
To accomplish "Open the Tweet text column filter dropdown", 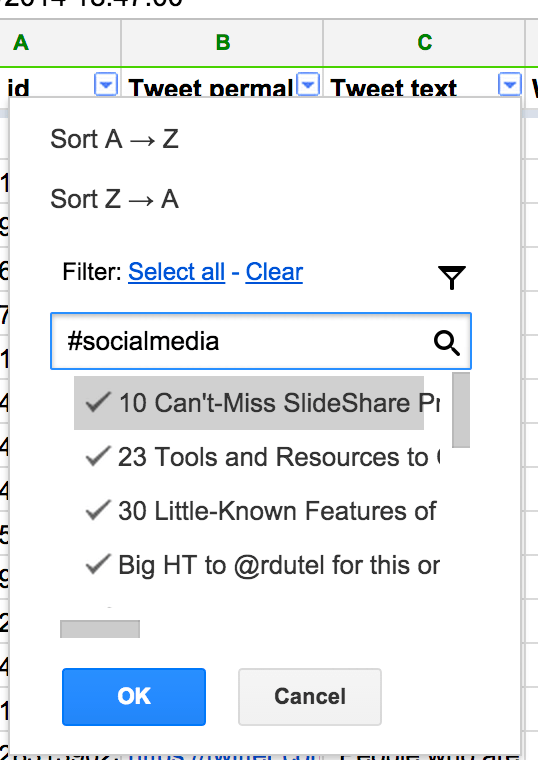I will (x=509, y=85).
